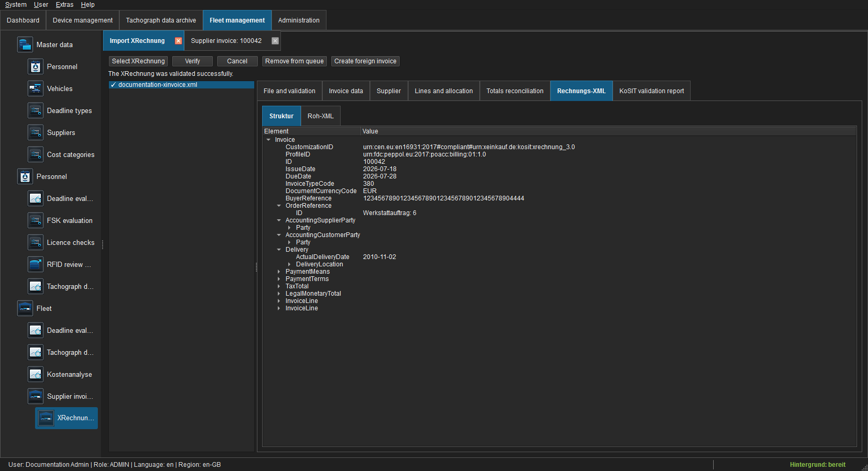
Task: Select the IssueDate row
Action: (560, 169)
